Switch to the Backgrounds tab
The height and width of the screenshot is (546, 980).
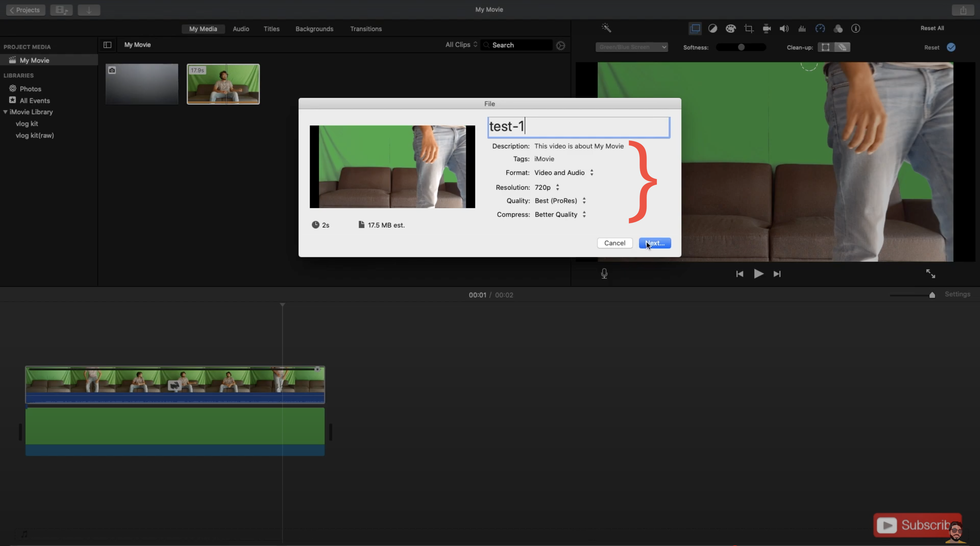pos(314,29)
